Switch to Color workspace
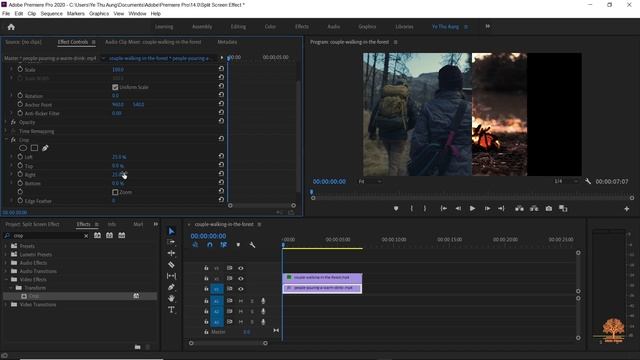640x360 pixels. (x=270, y=27)
